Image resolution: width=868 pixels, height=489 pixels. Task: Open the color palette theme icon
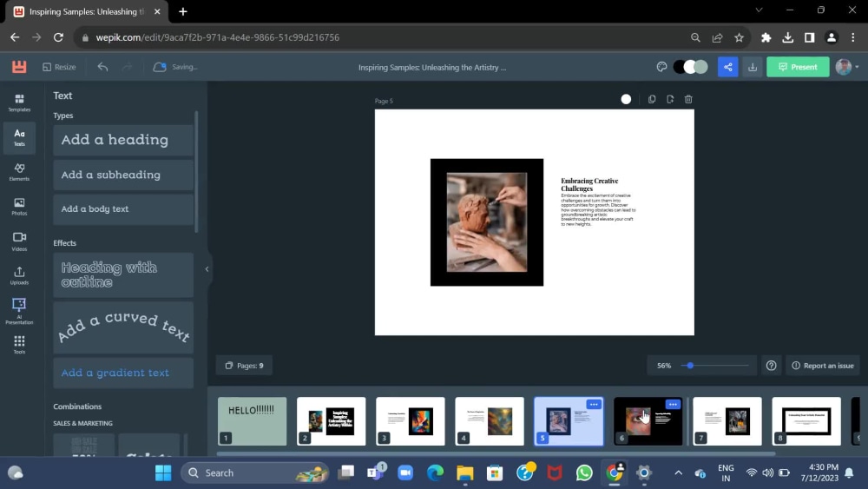point(661,67)
